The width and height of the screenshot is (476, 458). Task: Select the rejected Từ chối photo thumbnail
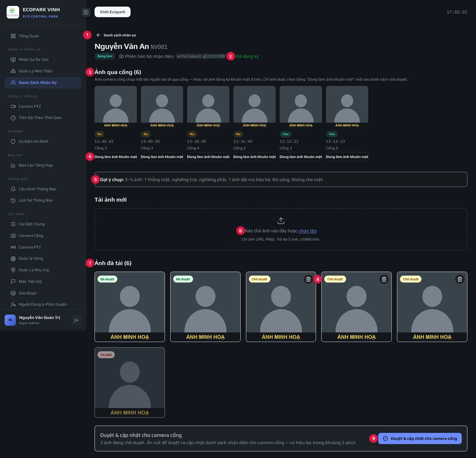tap(130, 382)
